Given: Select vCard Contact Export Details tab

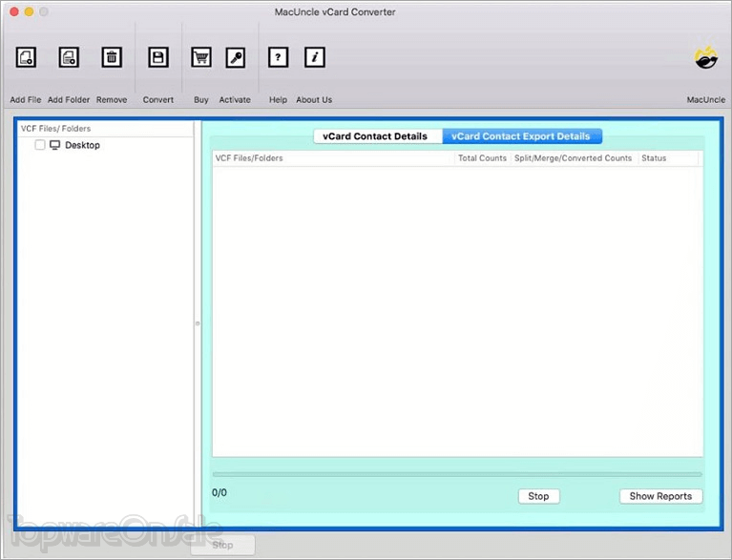Looking at the screenshot, I should [x=522, y=136].
